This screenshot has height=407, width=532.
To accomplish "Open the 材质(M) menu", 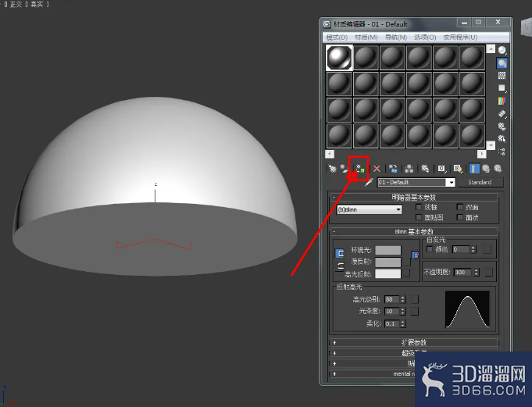I will pyautogui.click(x=366, y=37).
